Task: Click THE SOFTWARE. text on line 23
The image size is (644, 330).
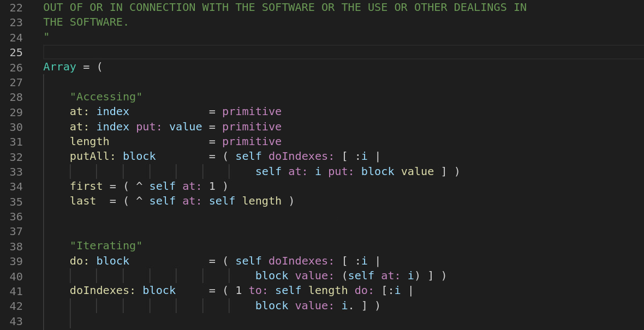Action: 86,22
